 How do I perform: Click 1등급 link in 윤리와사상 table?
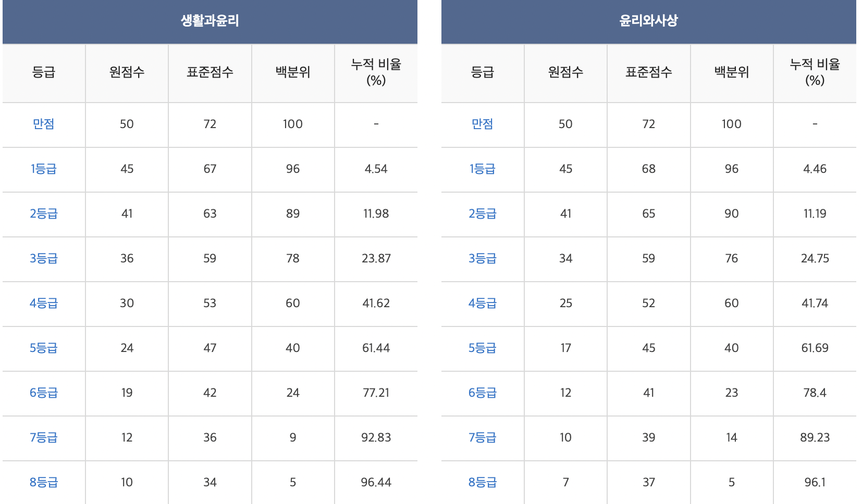coord(483,169)
